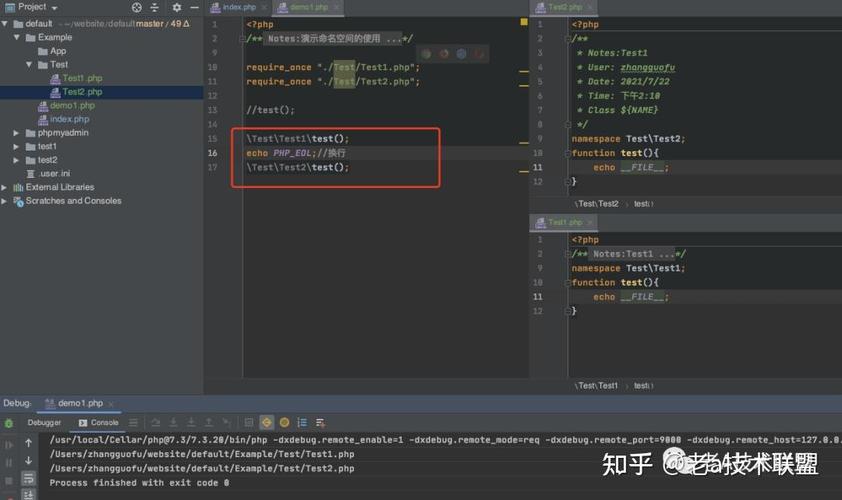The height and width of the screenshot is (500, 842).
Task: Open index.php from project tree
Action: point(64,119)
